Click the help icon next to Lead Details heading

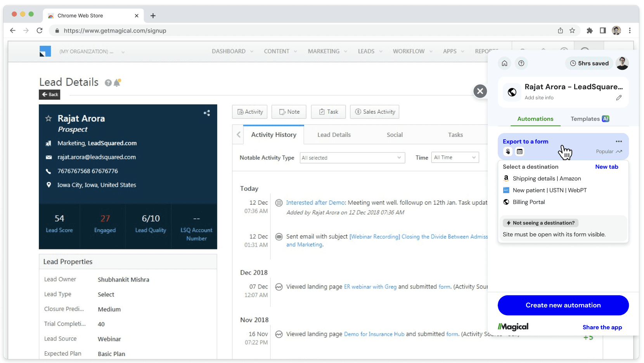point(108,83)
